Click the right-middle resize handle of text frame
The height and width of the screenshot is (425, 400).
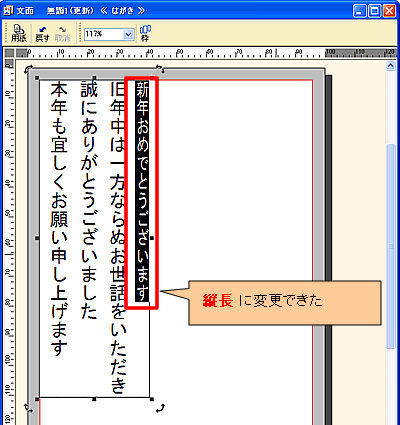(152, 238)
